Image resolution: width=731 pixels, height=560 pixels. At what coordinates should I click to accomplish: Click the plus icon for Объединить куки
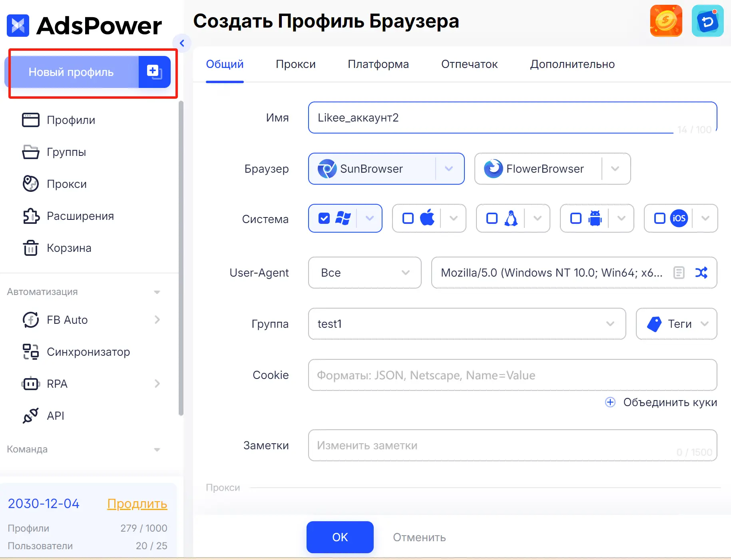coord(610,402)
